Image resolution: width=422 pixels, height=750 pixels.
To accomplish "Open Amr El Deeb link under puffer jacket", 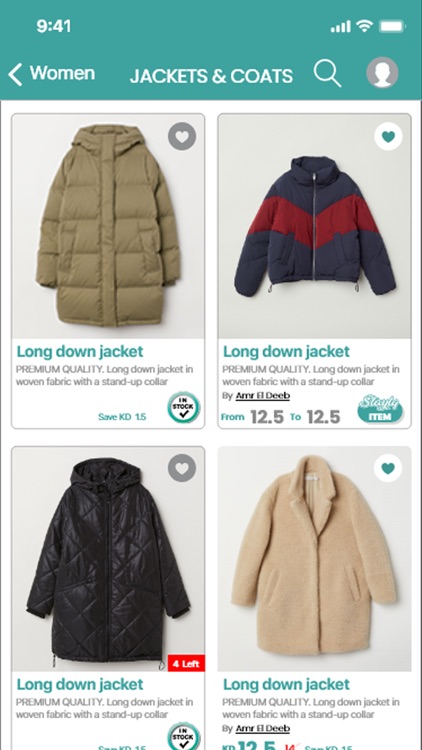I will tap(263, 396).
